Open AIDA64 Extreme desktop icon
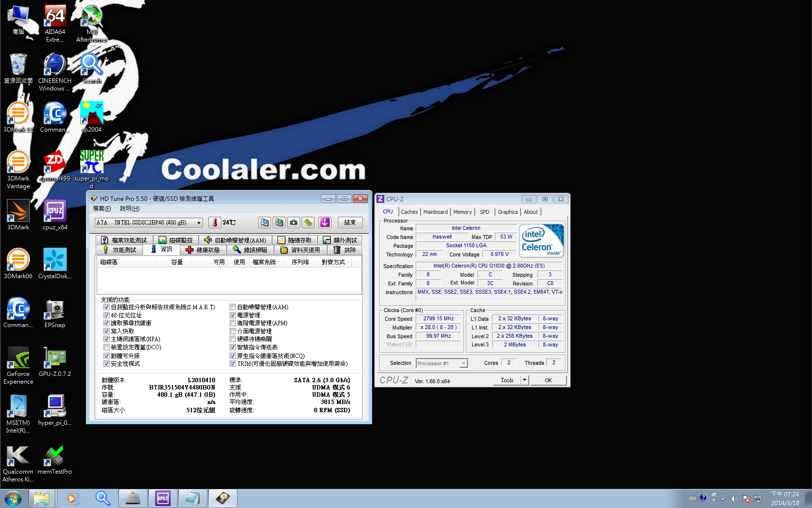The width and height of the screenshot is (812, 508). [x=55, y=23]
